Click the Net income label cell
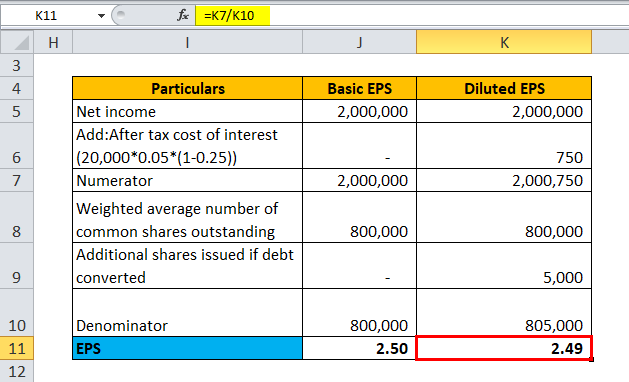This screenshot has height=382, width=629. coord(187,111)
